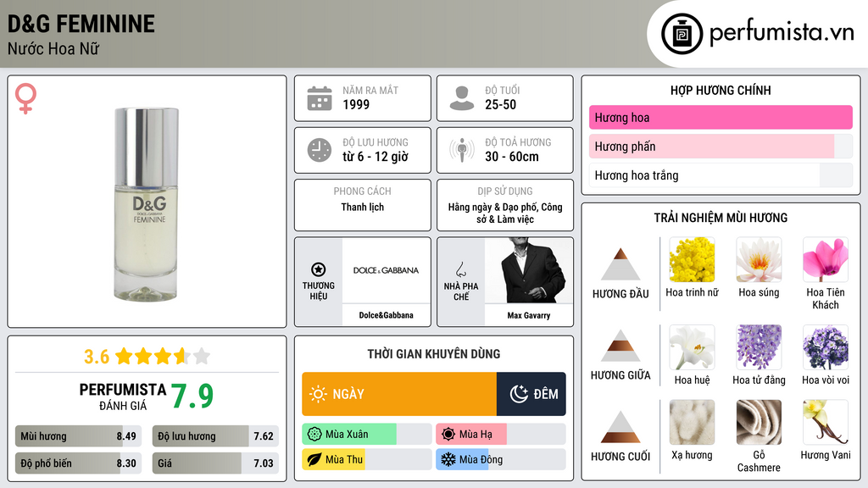Screen dimensions: 868x488
Task: Click the Mùa Đông season bar
Action: click(x=501, y=460)
